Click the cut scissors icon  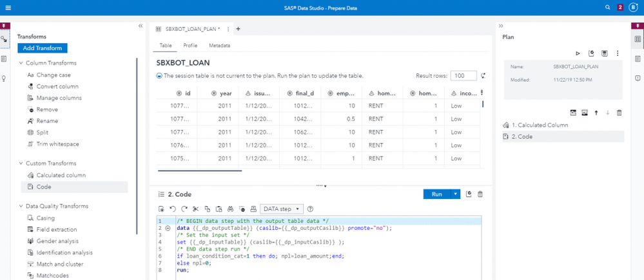click(196, 209)
